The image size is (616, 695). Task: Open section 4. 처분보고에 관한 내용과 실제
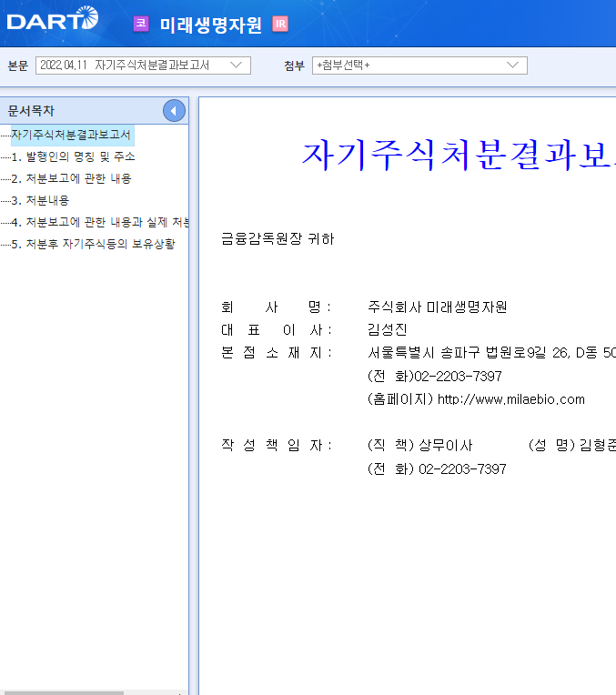point(100,222)
